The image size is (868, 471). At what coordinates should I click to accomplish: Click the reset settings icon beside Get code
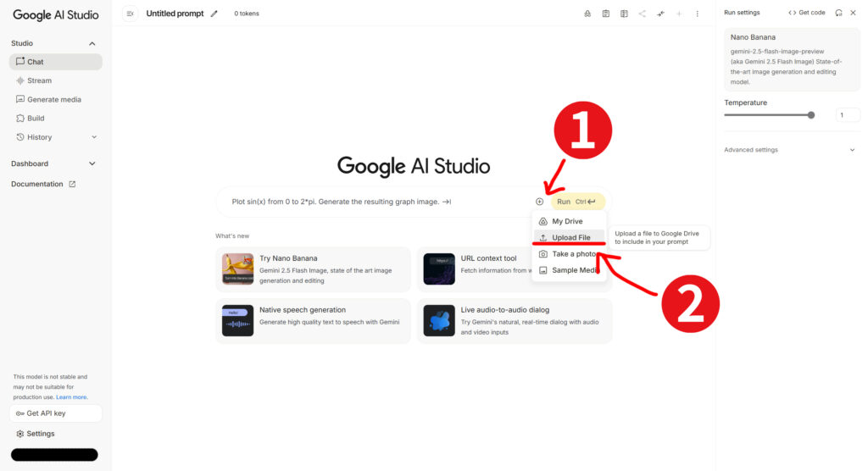pos(838,13)
